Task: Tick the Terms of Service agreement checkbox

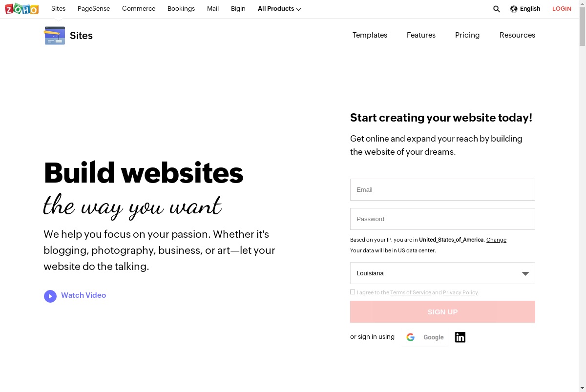Action: coord(353,292)
